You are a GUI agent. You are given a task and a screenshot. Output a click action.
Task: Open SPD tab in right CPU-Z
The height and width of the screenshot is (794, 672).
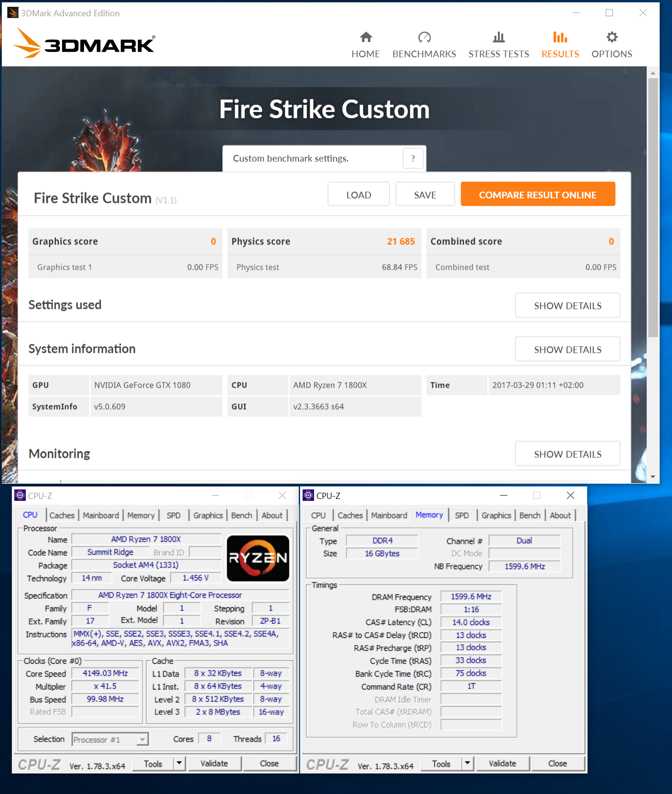pyautogui.click(x=462, y=515)
